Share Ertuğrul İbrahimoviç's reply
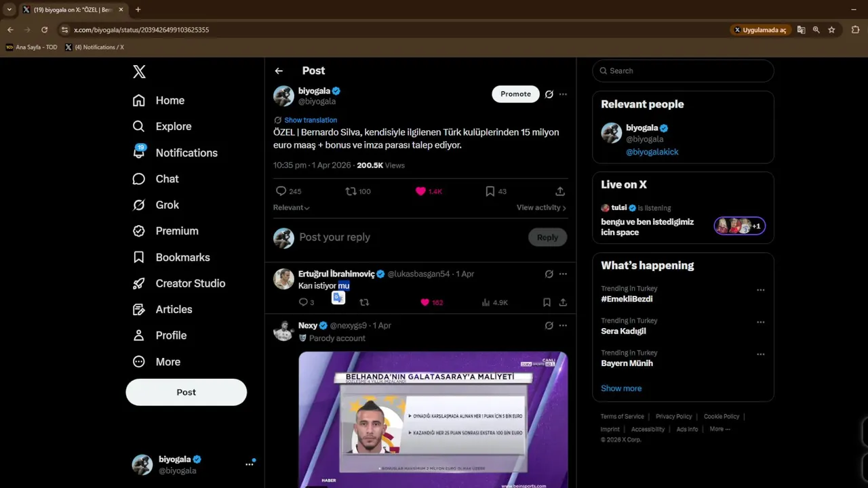The height and width of the screenshot is (488, 868). tap(563, 302)
